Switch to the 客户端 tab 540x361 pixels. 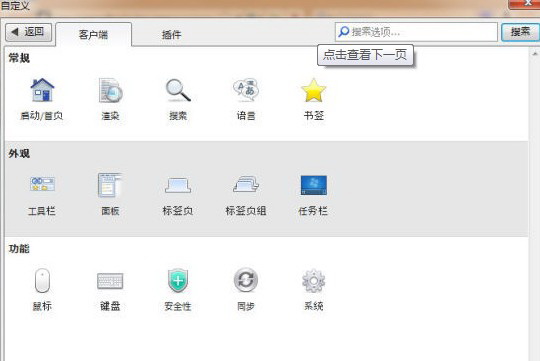coord(93,34)
